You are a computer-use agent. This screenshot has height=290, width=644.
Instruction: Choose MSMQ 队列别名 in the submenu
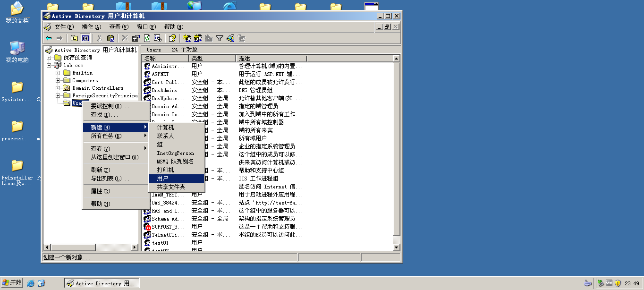(x=177, y=162)
